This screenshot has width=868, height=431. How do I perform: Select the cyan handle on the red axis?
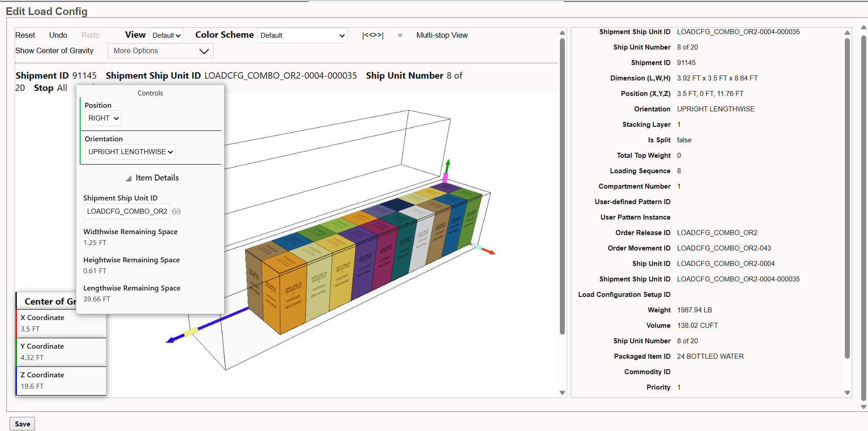pyautogui.click(x=476, y=247)
